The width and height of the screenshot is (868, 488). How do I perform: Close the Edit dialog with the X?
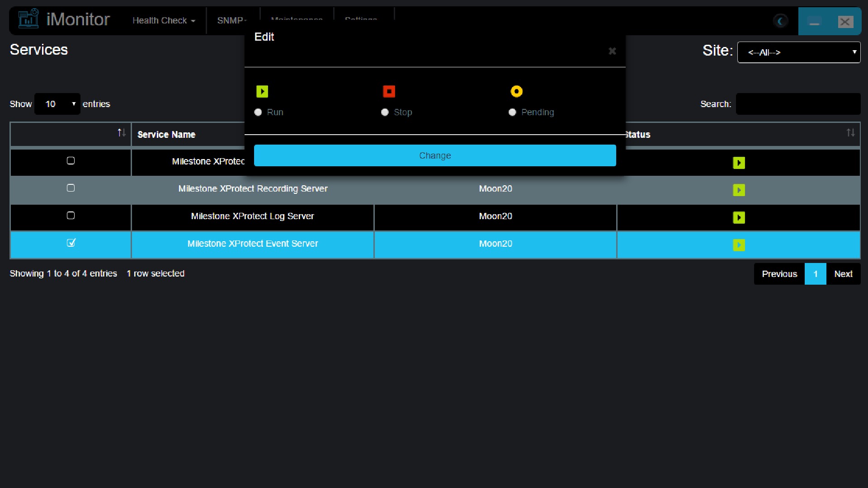coord(612,51)
